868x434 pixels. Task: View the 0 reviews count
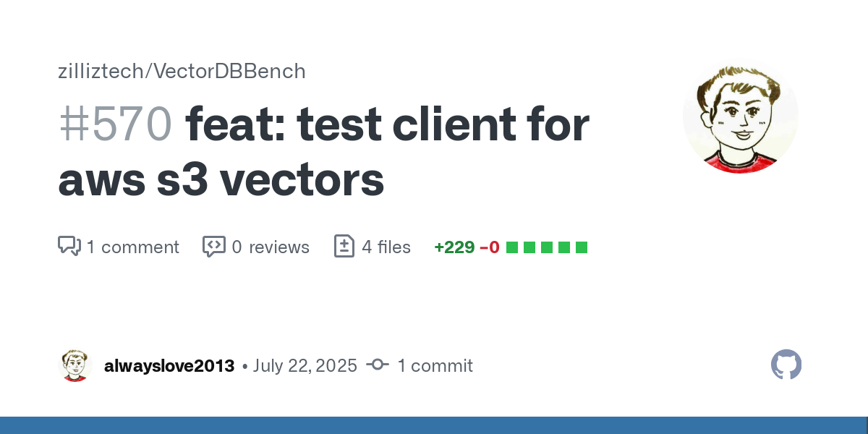point(271,247)
